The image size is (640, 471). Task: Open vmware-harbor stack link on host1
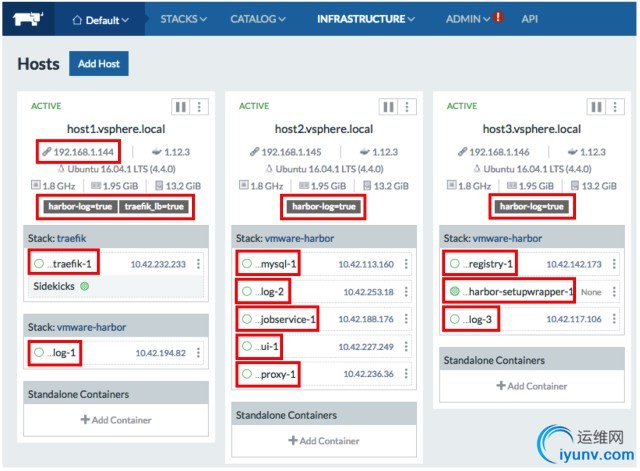click(91, 327)
